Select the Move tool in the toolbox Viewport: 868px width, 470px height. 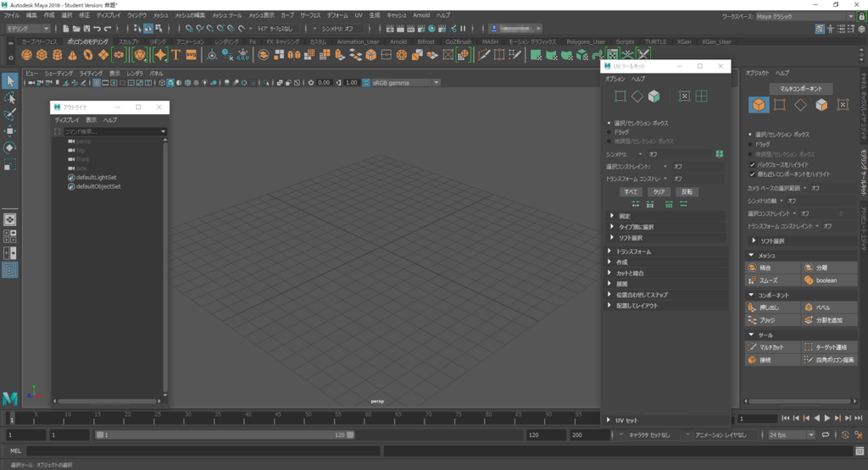click(x=10, y=131)
